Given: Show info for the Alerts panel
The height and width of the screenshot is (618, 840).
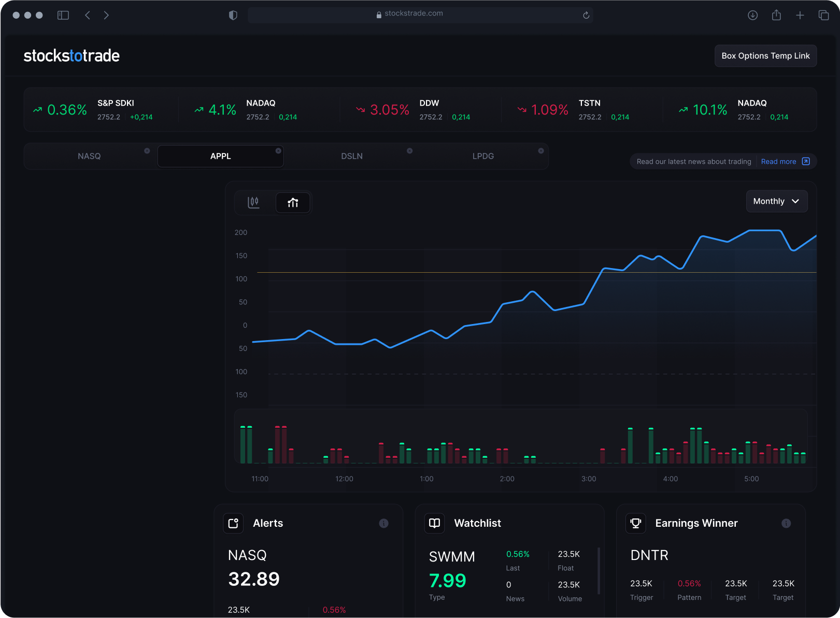Looking at the screenshot, I should pyautogui.click(x=383, y=523).
